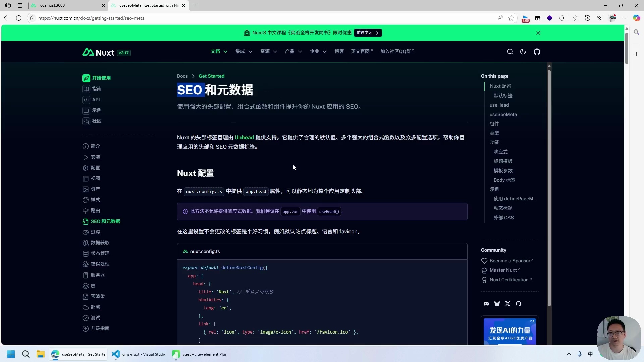Viewport: 644px width, 362px height.
Task: Toggle dark mode with the moon icon
Action: tap(523, 52)
